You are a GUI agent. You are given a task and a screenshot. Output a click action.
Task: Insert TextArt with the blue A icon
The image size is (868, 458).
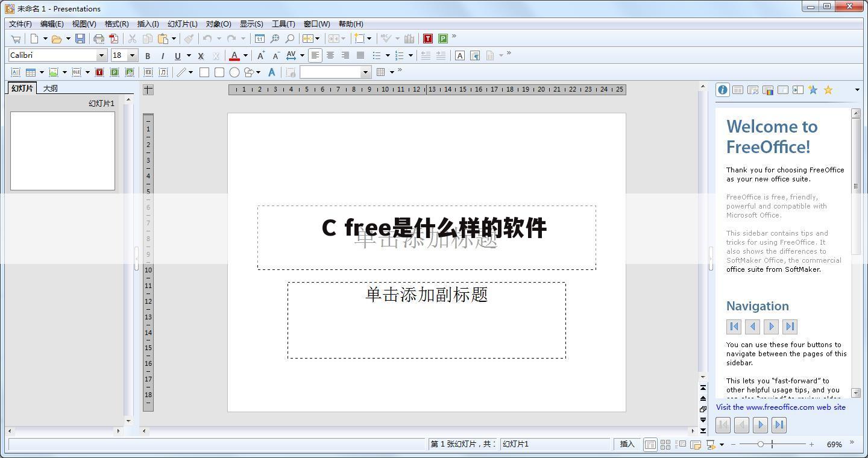pos(272,72)
